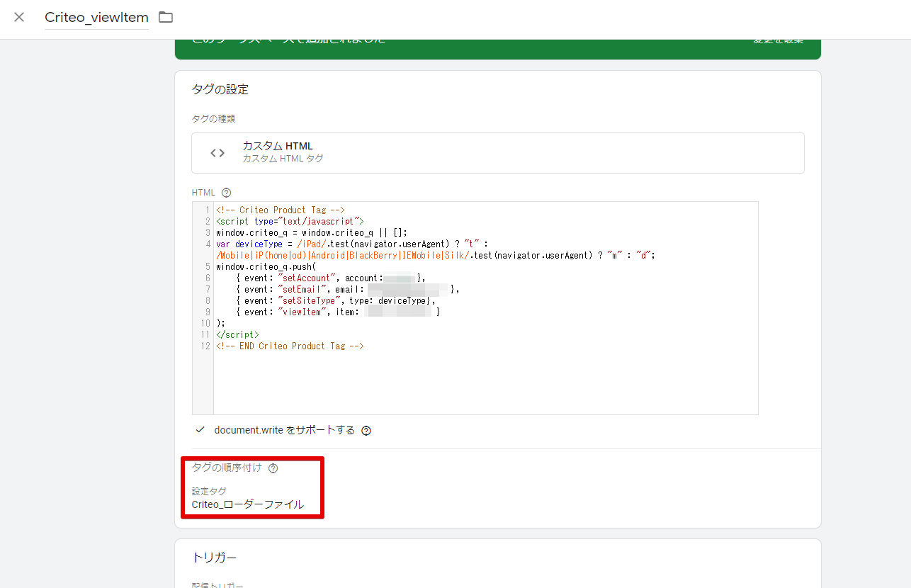Click help icon beside document.write option
This screenshot has width=911, height=588.
pyautogui.click(x=366, y=431)
